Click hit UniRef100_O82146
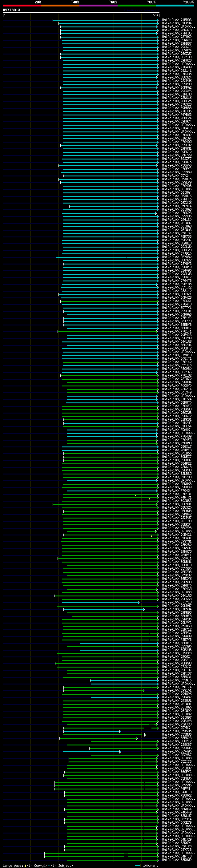This screenshot has height=868, width=197. click(x=177, y=372)
